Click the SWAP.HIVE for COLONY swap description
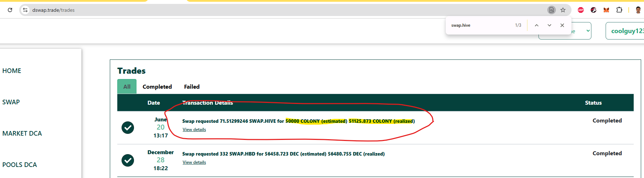 [299, 121]
